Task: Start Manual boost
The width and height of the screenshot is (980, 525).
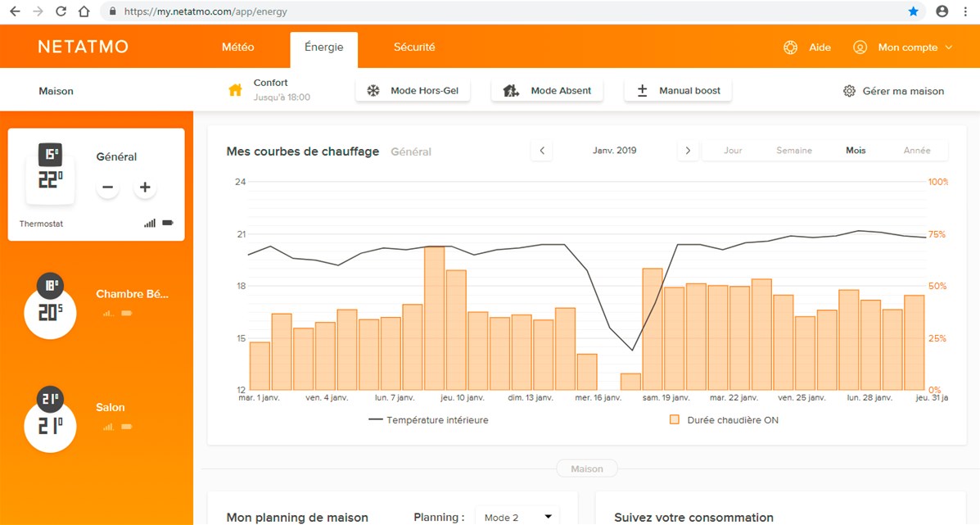Action: click(678, 91)
